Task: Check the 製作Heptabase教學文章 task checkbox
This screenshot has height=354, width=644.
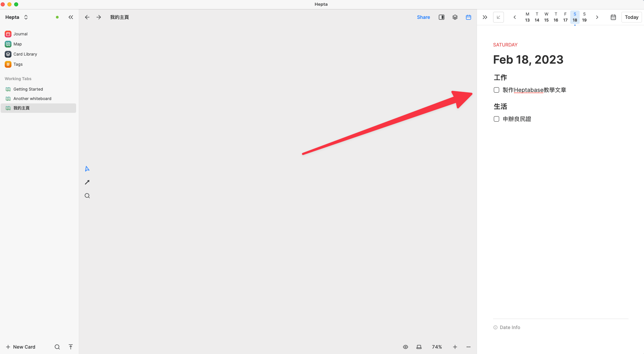Action: [x=496, y=90]
